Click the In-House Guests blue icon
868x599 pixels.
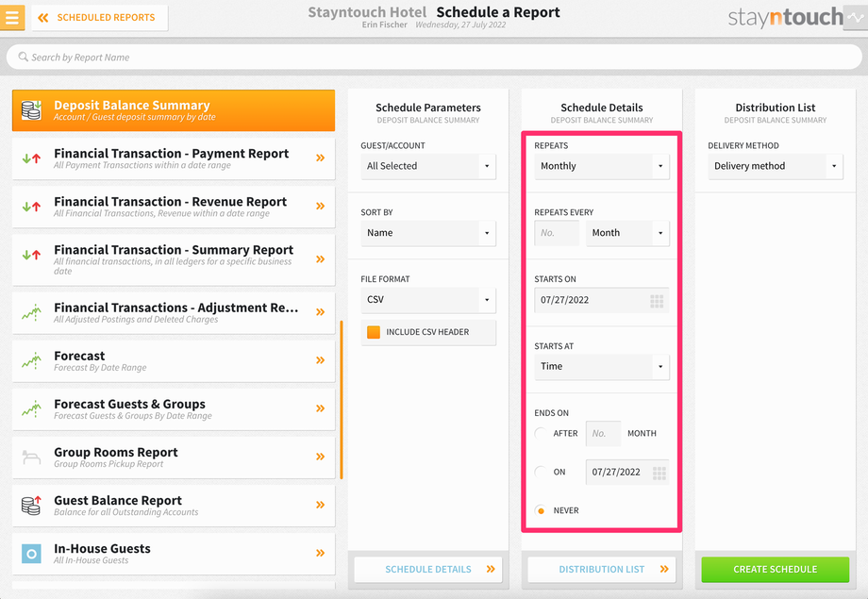pos(31,553)
